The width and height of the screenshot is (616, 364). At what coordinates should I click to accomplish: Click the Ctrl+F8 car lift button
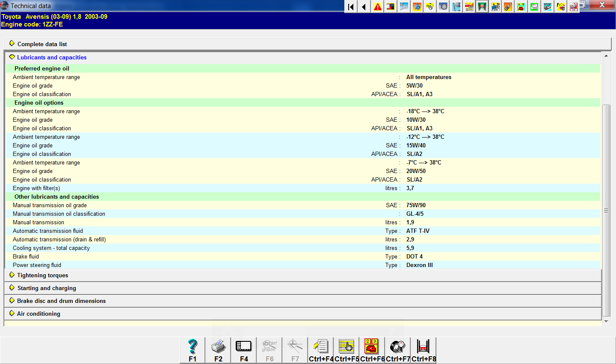pyautogui.click(x=423, y=350)
